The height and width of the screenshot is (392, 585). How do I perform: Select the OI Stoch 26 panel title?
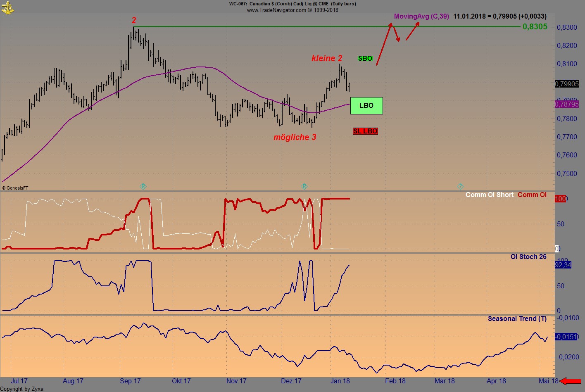tap(528, 257)
